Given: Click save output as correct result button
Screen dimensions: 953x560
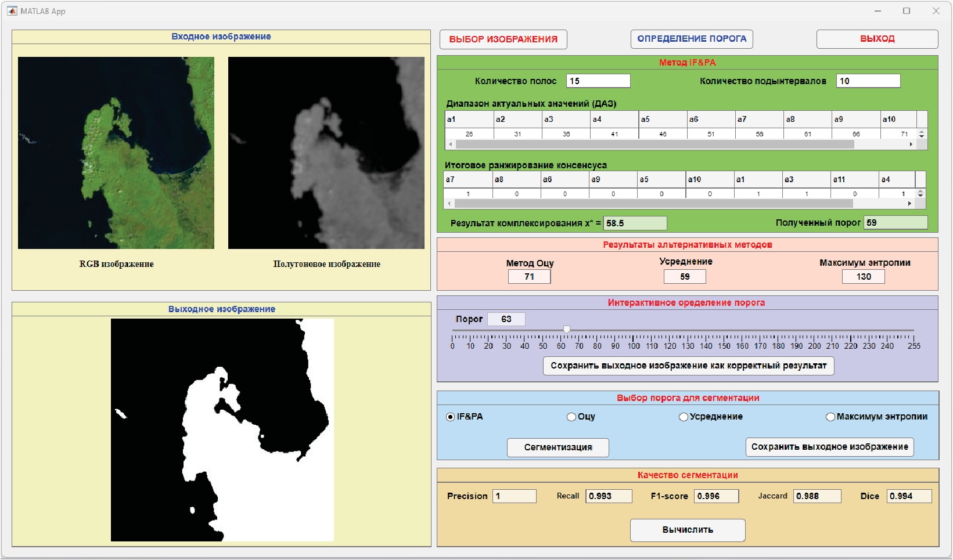Looking at the screenshot, I should (x=688, y=366).
